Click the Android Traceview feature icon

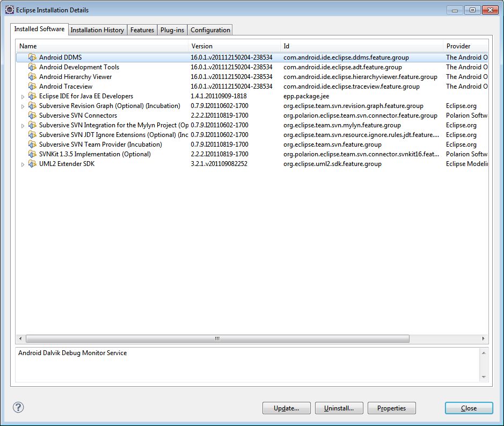click(x=32, y=86)
